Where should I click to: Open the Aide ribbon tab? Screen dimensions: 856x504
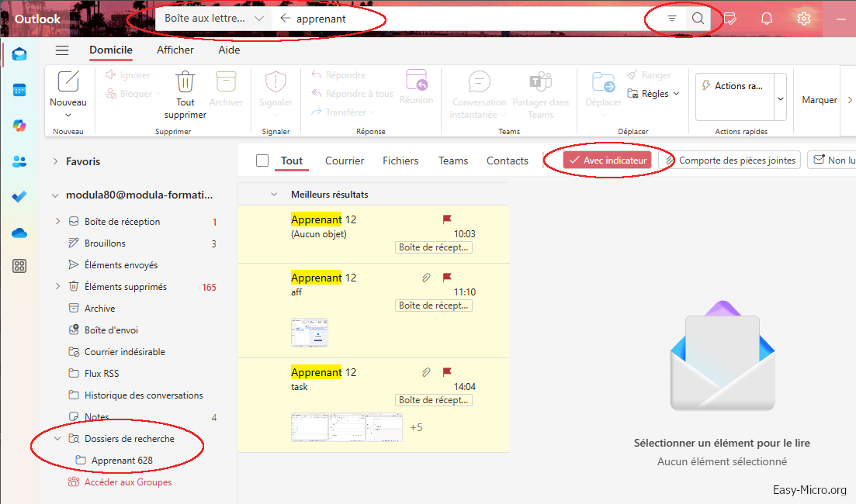[x=229, y=50]
